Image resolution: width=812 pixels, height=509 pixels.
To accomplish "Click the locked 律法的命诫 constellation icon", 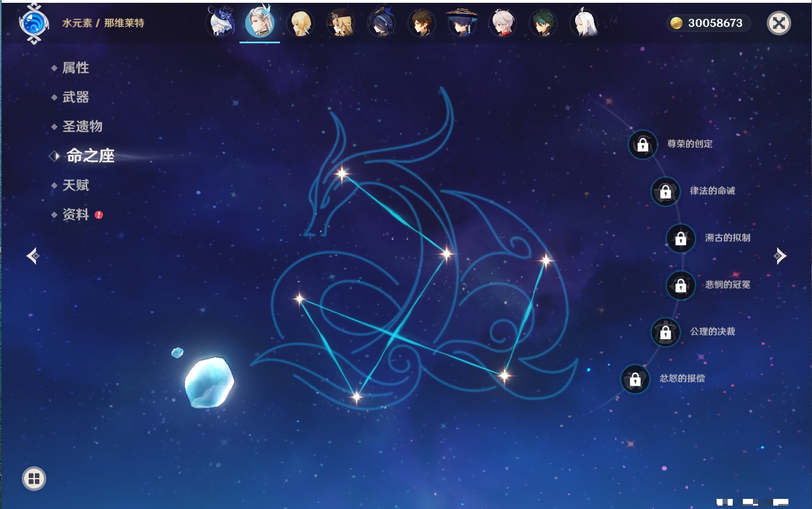I will tap(666, 191).
